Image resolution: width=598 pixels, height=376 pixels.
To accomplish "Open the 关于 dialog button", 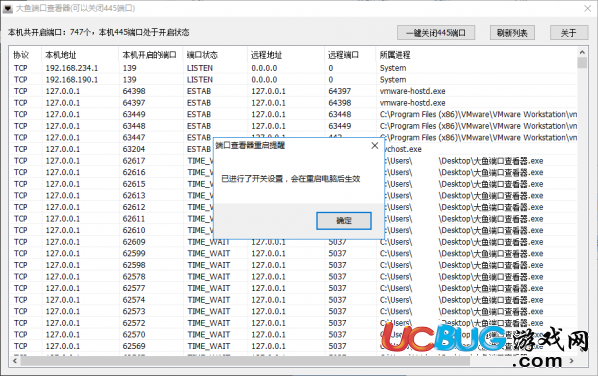I will click(x=569, y=33).
